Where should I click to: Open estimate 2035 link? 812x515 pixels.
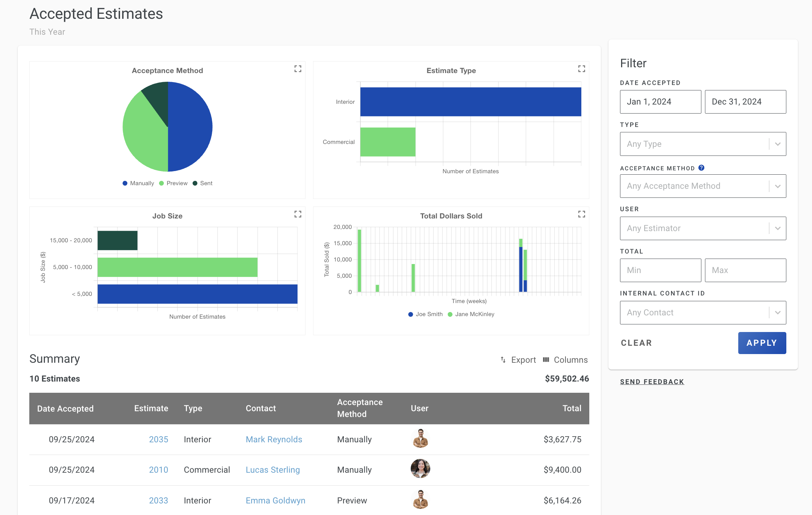click(159, 439)
